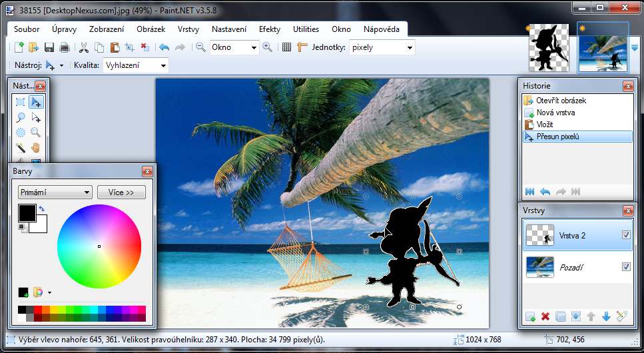This screenshot has width=644, height=353.
Task: Rewind history to first step
Action: click(x=530, y=192)
